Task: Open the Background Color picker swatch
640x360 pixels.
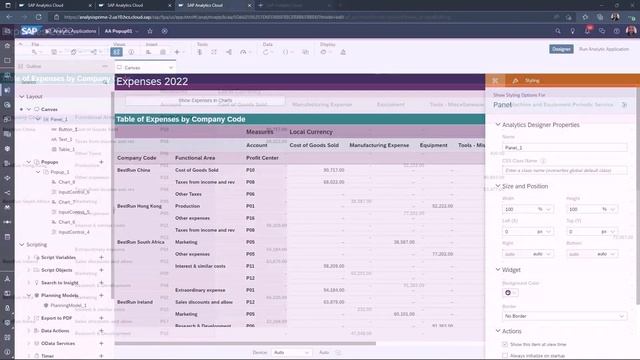Action: 510,293
